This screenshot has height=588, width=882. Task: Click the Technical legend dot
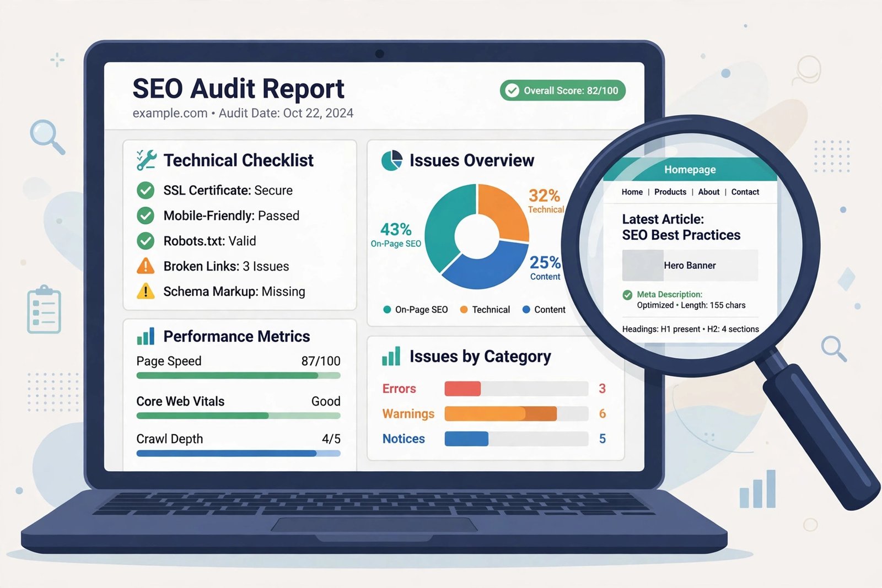click(x=464, y=310)
